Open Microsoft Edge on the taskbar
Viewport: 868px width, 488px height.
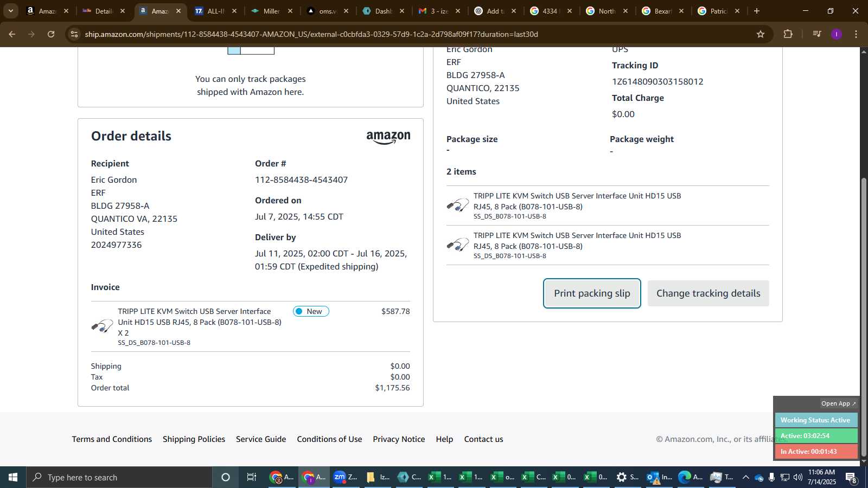(x=690, y=477)
